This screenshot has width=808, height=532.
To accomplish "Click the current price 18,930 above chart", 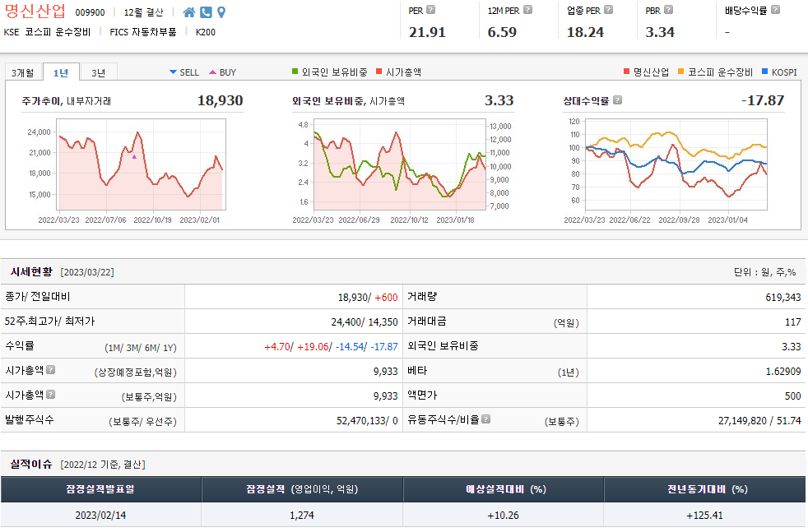I will (x=220, y=100).
